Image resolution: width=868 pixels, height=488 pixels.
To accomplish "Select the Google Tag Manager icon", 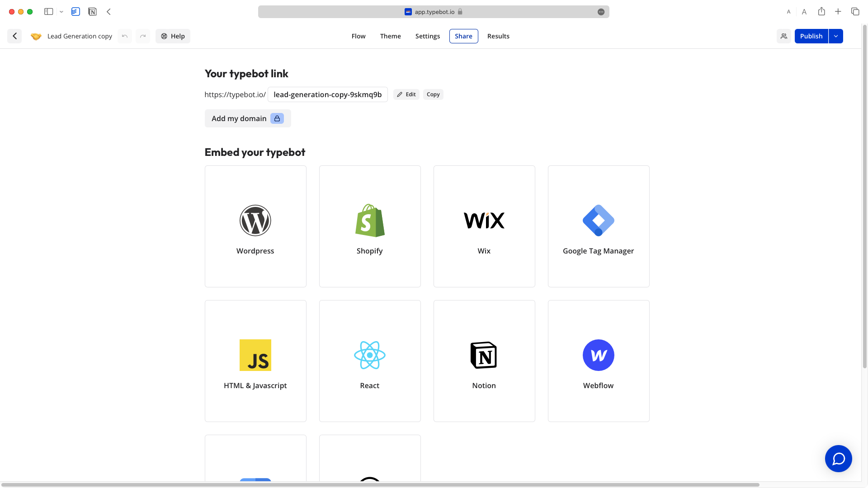I will [598, 220].
